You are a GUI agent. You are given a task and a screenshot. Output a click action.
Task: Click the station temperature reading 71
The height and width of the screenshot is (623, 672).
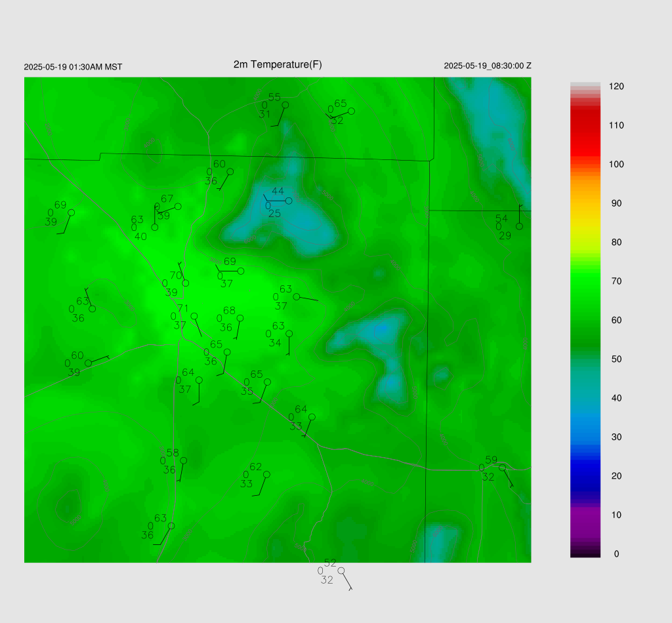pos(182,308)
